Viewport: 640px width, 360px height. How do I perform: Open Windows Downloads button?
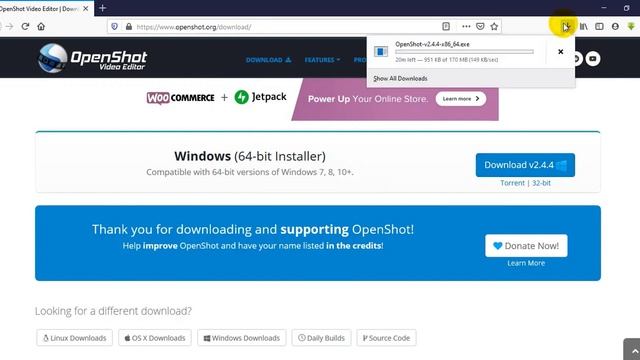242,338
